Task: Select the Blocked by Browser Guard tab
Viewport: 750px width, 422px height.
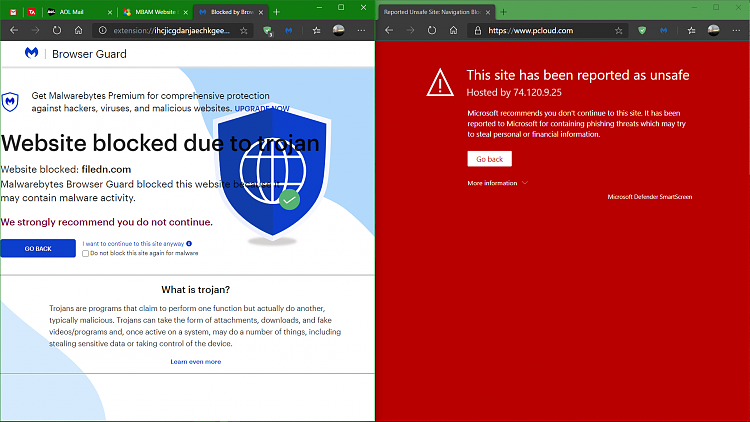Action: [231, 12]
